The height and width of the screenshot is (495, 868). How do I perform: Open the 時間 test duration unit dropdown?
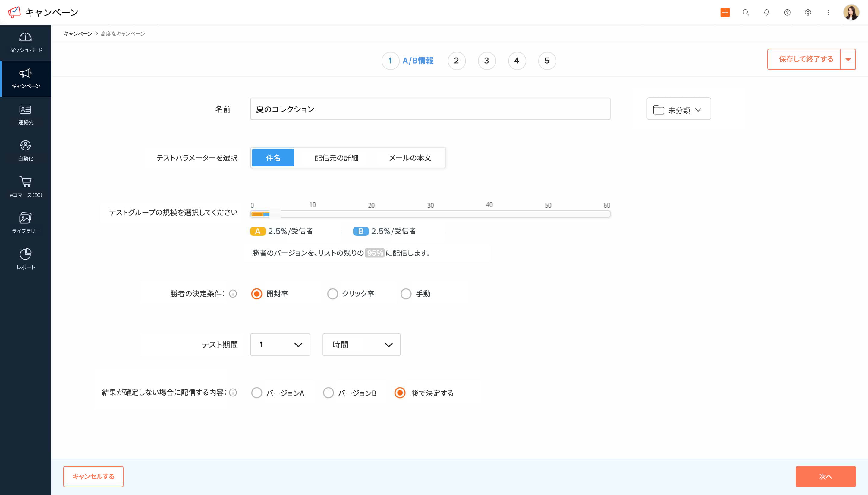[361, 344]
